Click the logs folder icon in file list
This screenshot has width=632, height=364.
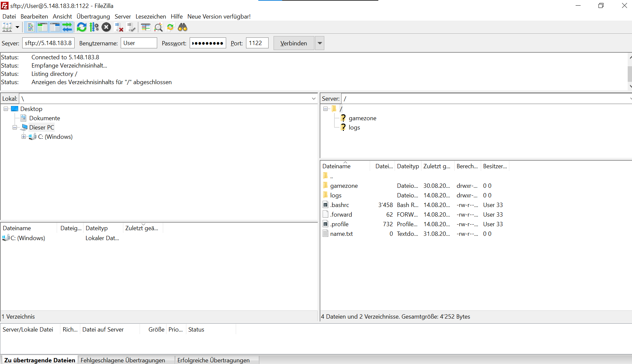tap(326, 195)
